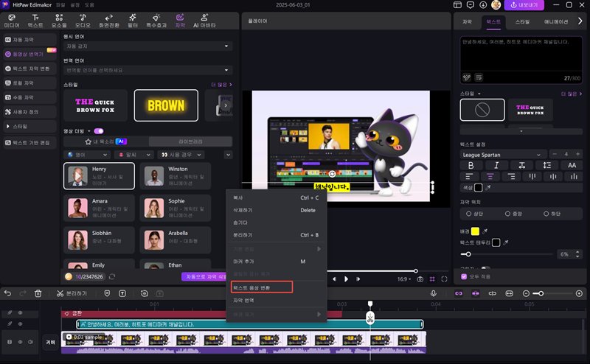This screenshot has height=364, width=590.
Task: Open the AI Avatar (AI 아바타) icon
Action: (204, 21)
